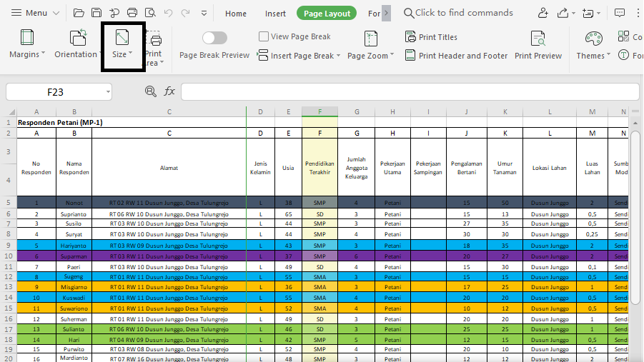Viewport: 644px width, 362px height.
Task: Click the Save icon in quick access toolbar
Action: [x=96, y=13]
